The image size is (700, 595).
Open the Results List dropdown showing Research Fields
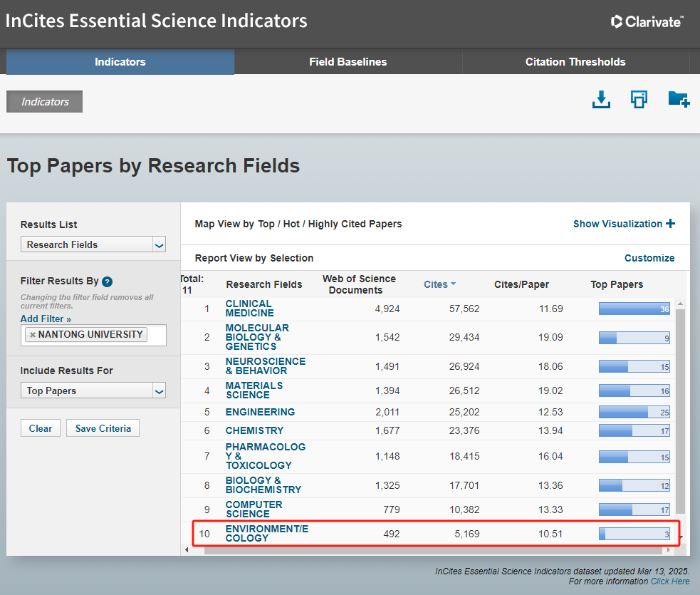coord(93,244)
